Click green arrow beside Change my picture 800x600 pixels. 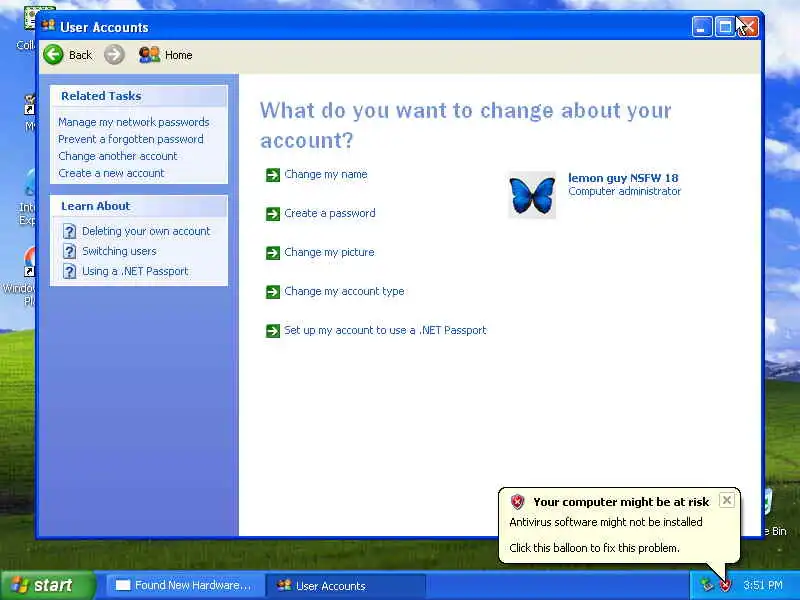click(273, 253)
